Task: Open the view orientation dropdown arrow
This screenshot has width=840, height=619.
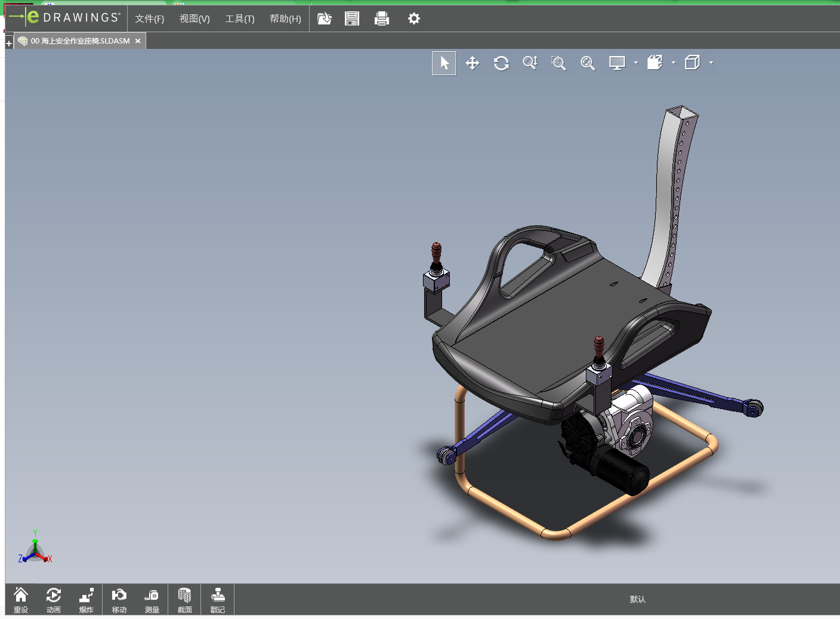Action: click(674, 63)
